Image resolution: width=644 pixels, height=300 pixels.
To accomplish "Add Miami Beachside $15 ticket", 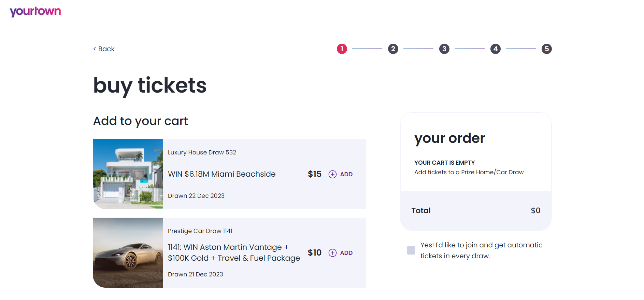I will click(x=346, y=174).
